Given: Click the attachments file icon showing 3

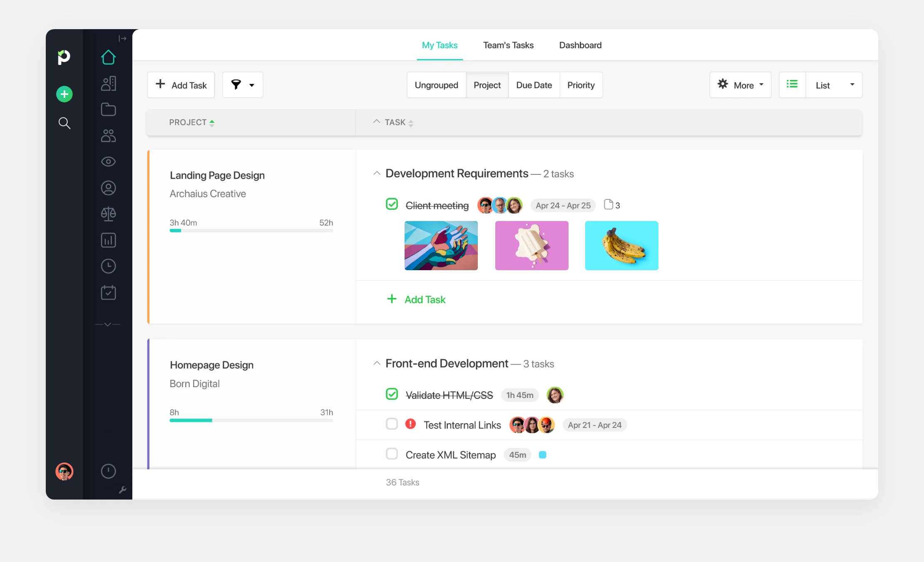Looking at the screenshot, I should point(612,205).
